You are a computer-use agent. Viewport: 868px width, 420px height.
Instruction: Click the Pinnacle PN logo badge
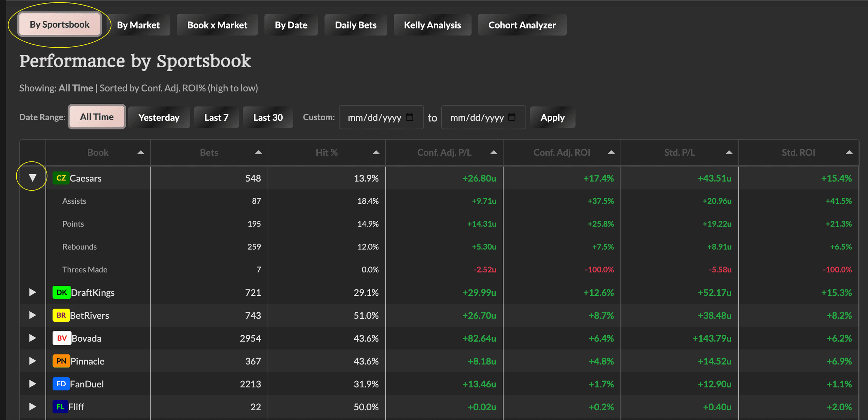[61, 361]
